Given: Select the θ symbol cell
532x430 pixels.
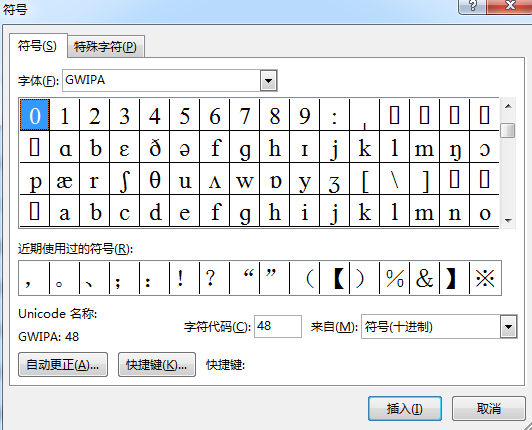Looking at the screenshot, I should pyautogui.click(x=155, y=179).
